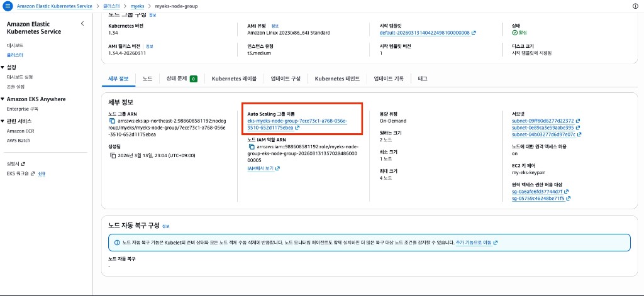Screen dimensions: 644x296
Task: Collapse the EKS sidebar with the chevron
Action: click(x=82, y=23)
